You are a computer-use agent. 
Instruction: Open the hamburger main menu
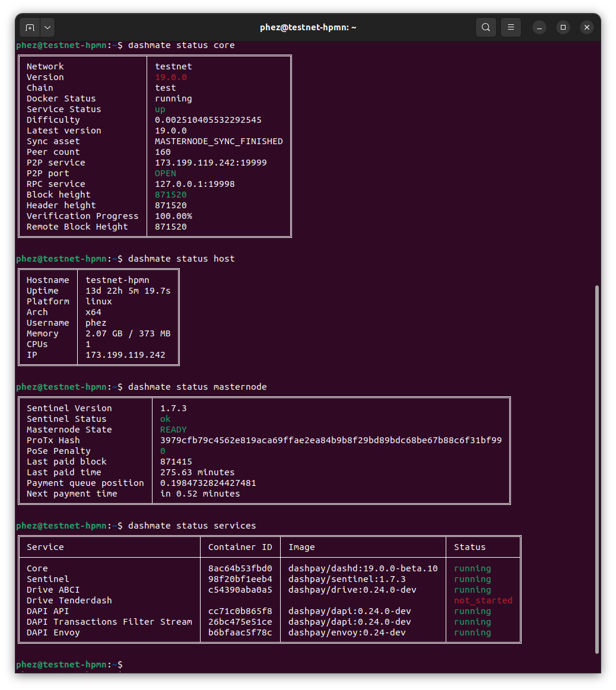pos(511,27)
